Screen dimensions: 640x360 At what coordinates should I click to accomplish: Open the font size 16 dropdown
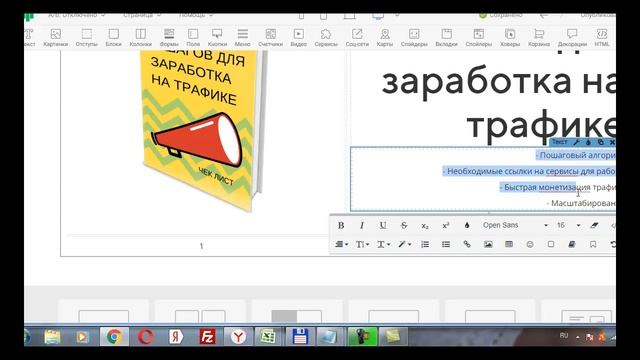pyautogui.click(x=569, y=225)
